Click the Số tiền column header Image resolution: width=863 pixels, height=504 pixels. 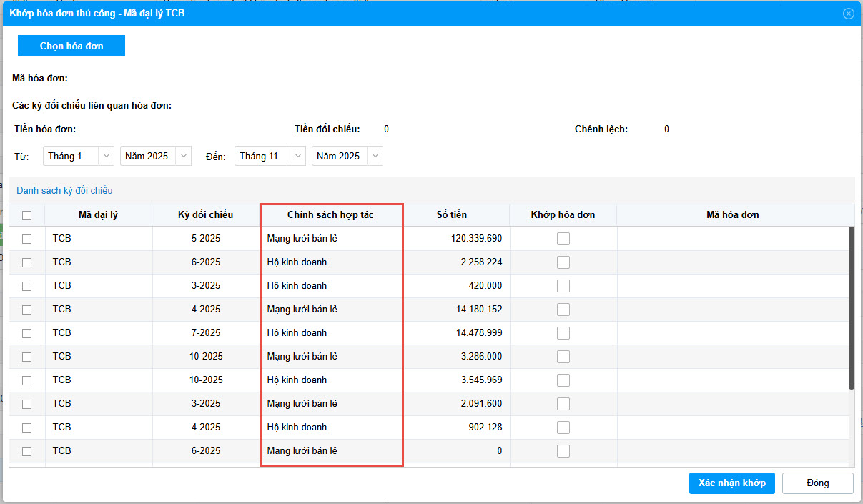click(452, 215)
